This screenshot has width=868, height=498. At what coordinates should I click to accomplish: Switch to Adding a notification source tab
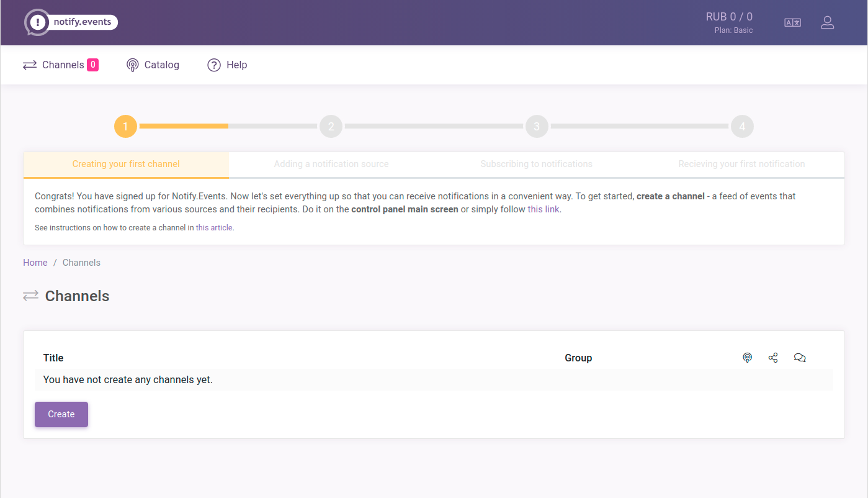[x=331, y=165]
